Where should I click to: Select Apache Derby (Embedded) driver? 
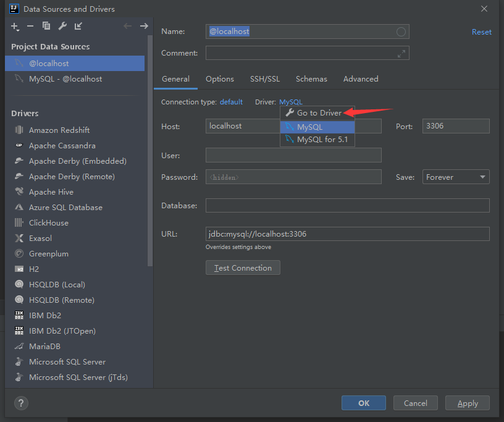75,161
